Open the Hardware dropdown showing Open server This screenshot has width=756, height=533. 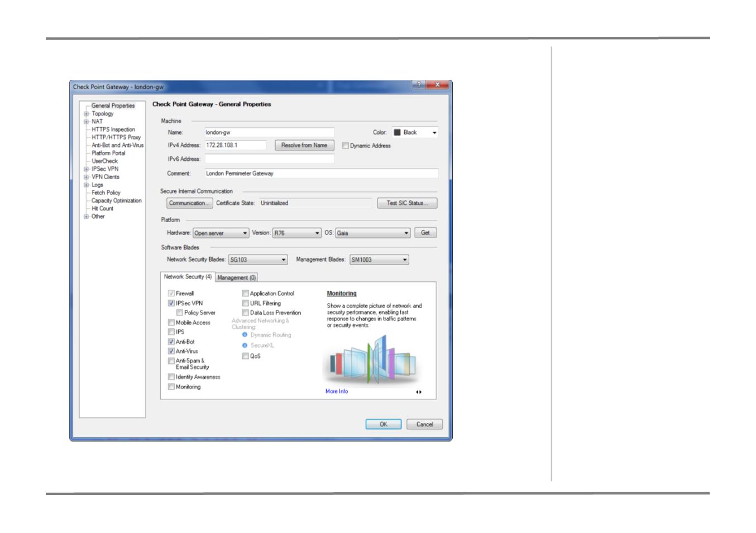click(221, 233)
